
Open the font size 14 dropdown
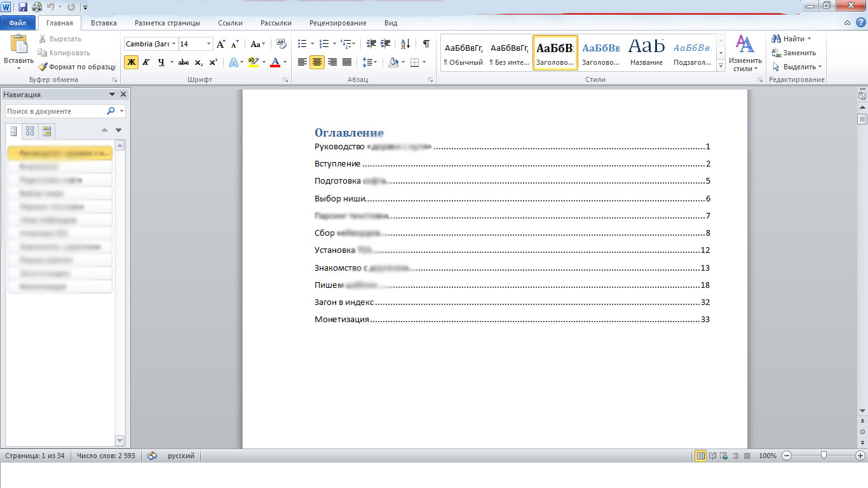click(209, 44)
